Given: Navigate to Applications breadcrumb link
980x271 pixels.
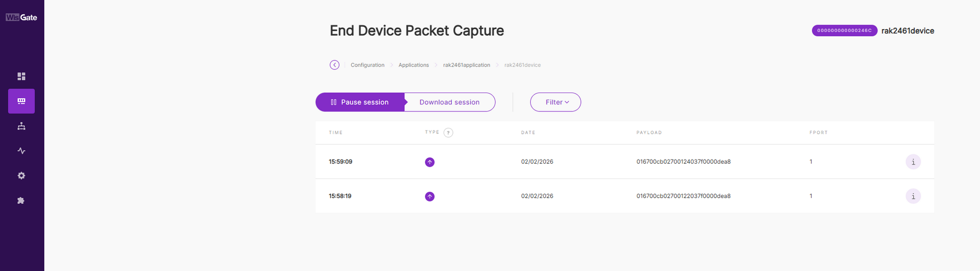Looking at the screenshot, I should [413, 65].
